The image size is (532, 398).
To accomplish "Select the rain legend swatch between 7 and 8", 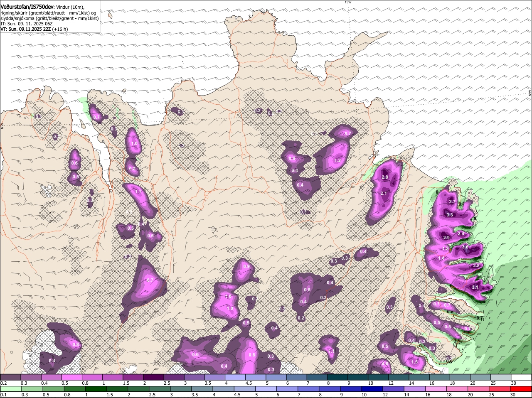I will (x=309, y=388).
